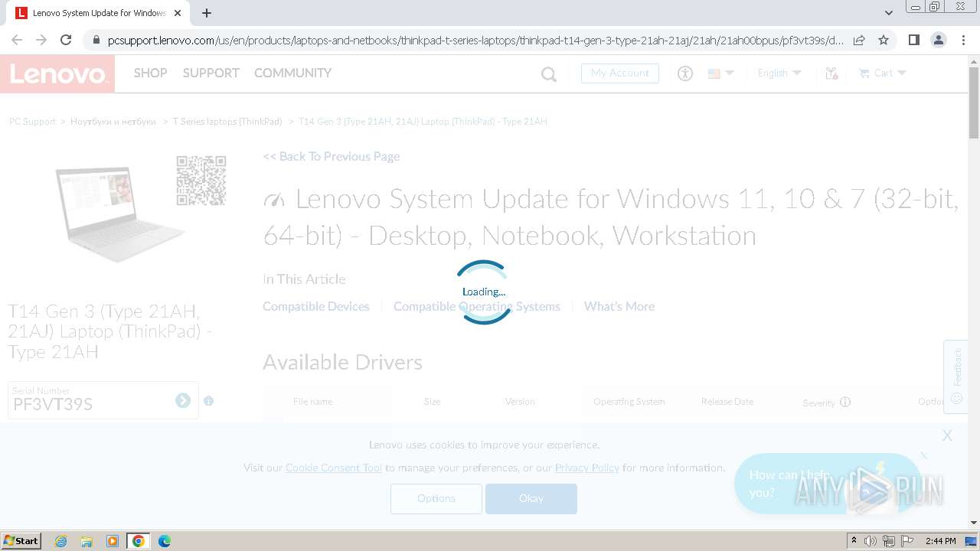Viewport: 980px width, 551px height.
Task: Expand the Cart dropdown
Action: point(883,73)
